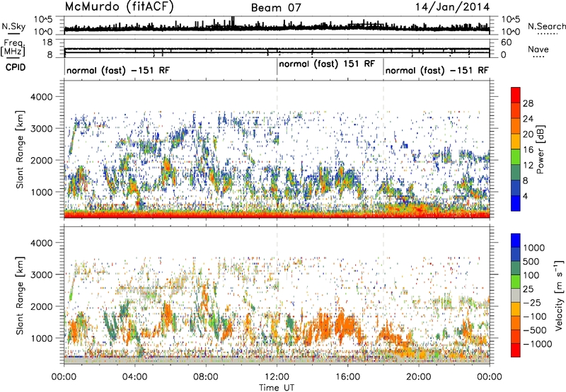
Task: Click the '4000' tick on the power panel
Action: pyautogui.click(x=41, y=97)
